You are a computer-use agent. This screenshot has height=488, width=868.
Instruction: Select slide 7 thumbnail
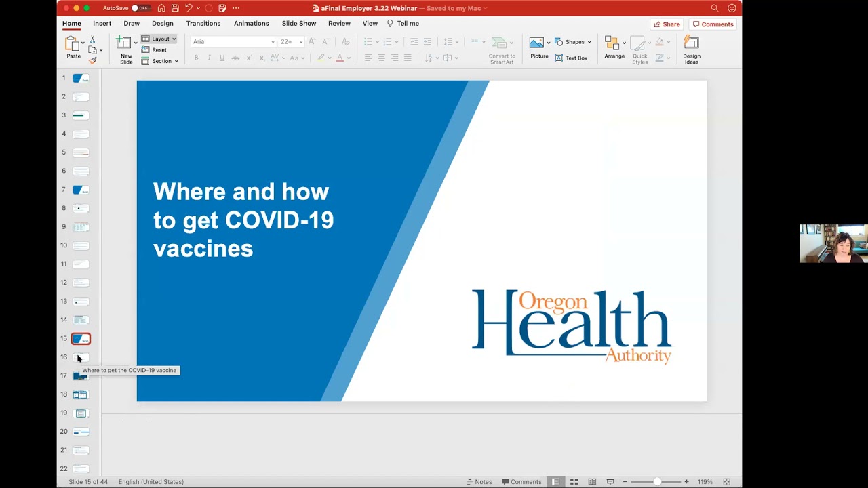(81, 190)
